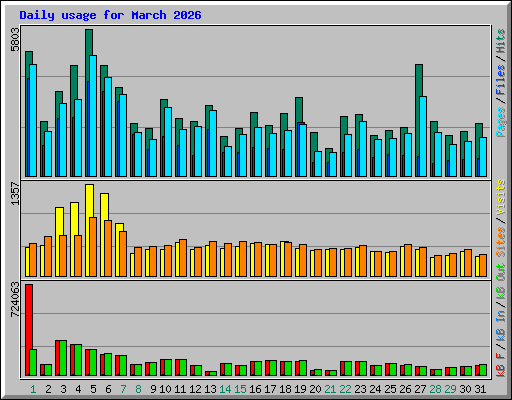Select day 21 on the x-axis
The image size is (512, 400).
click(330, 389)
